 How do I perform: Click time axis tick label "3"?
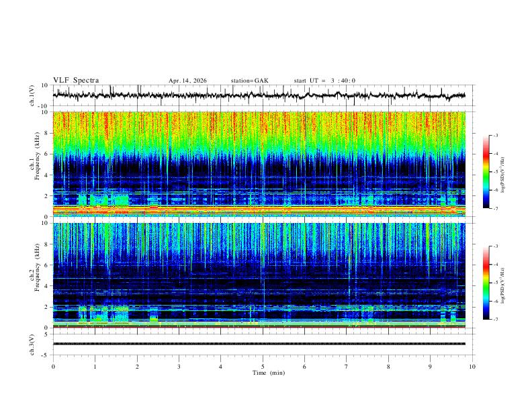coord(179,367)
